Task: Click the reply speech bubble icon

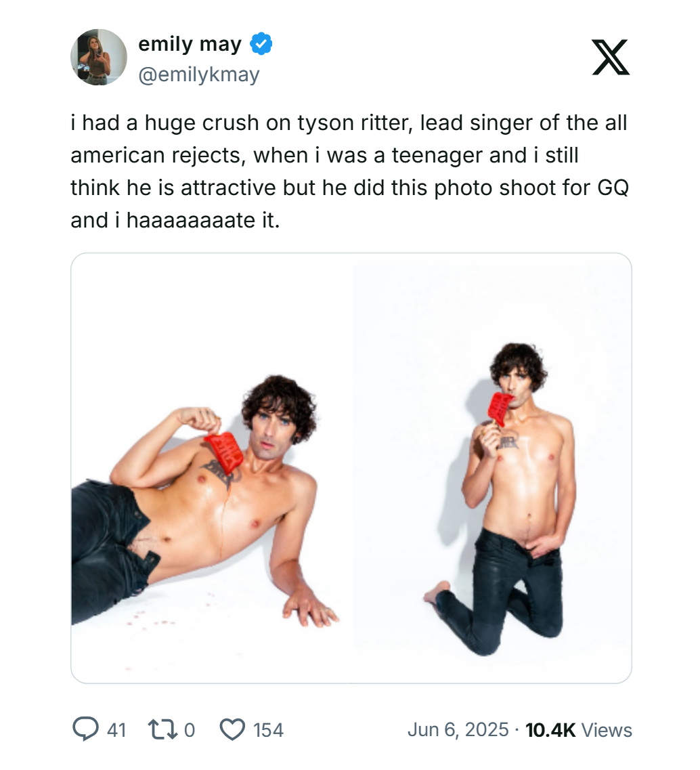Action: [x=85, y=729]
